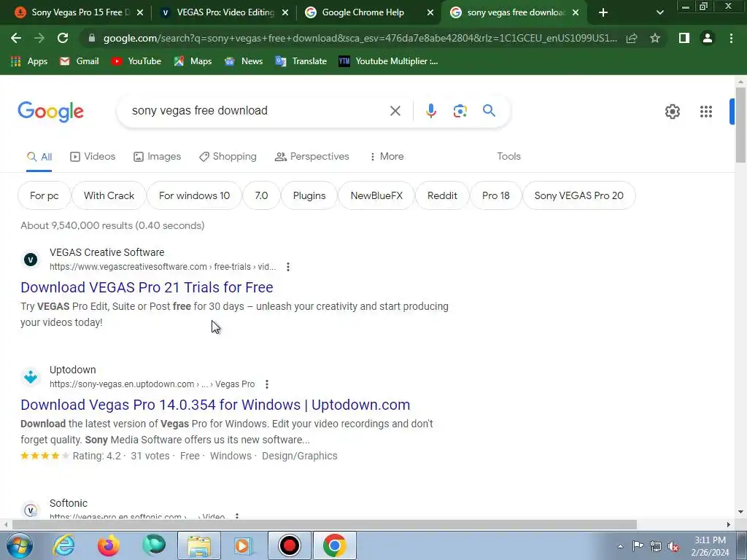Show hidden tray icons arrow
The image size is (747, 560).
click(x=620, y=546)
